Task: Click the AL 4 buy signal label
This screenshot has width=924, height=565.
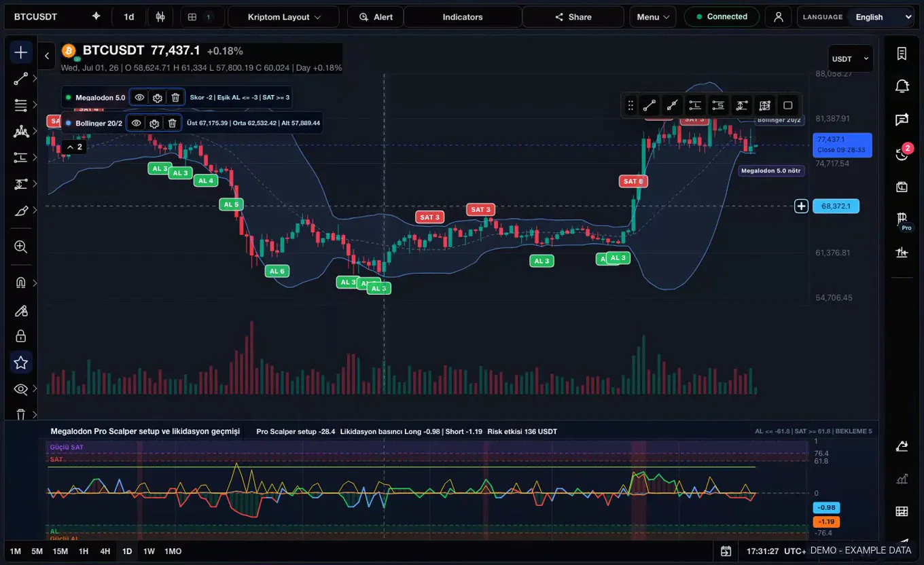Action: 205,181
